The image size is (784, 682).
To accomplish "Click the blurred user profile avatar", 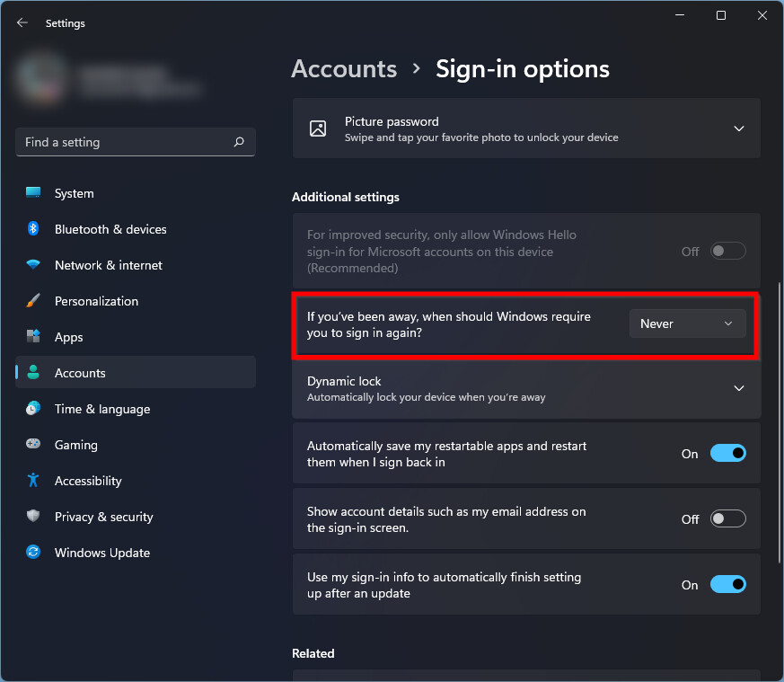I will point(41,76).
